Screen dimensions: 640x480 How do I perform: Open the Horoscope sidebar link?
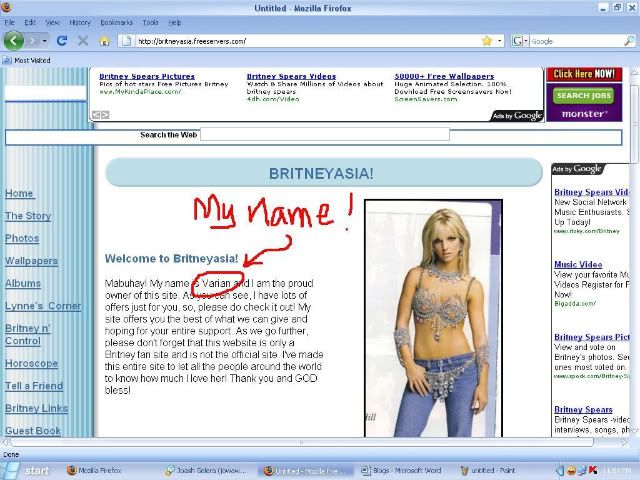[31, 363]
